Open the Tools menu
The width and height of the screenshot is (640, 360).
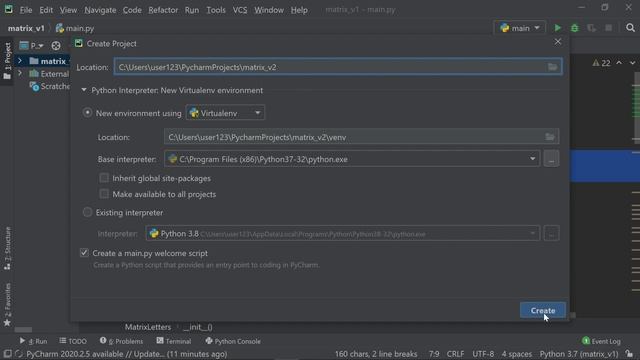pos(216,10)
